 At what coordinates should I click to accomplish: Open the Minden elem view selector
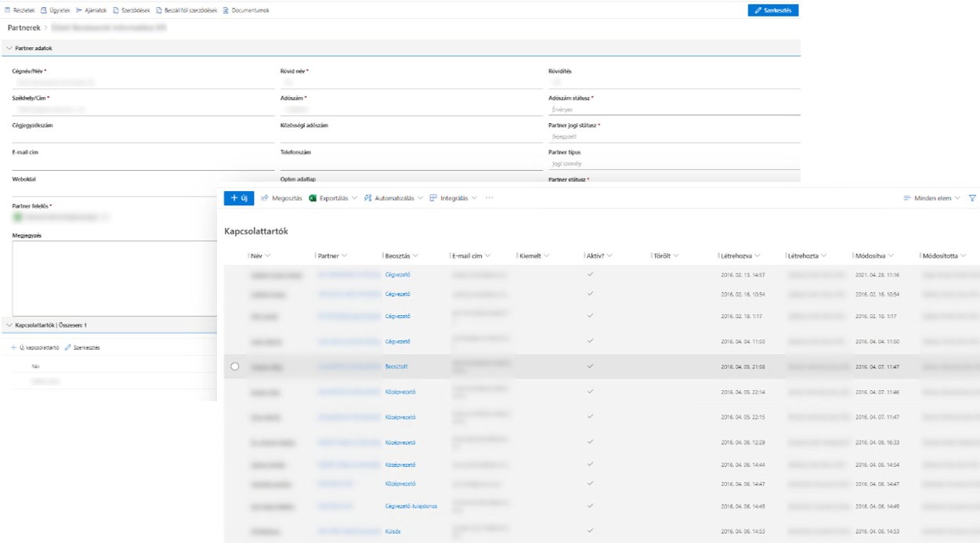click(932, 198)
